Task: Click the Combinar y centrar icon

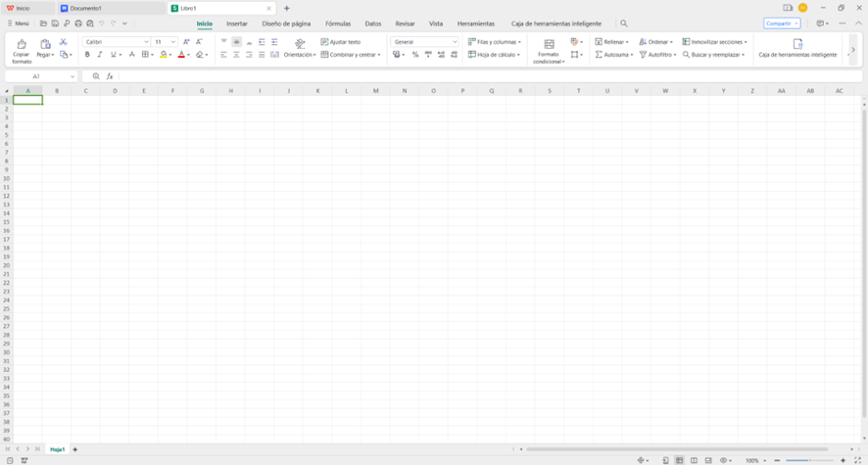Action: point(325,55)
